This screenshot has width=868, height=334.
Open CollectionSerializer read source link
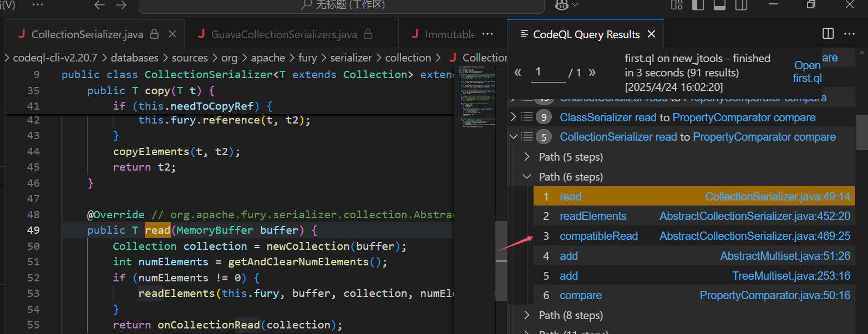(618, 137)
